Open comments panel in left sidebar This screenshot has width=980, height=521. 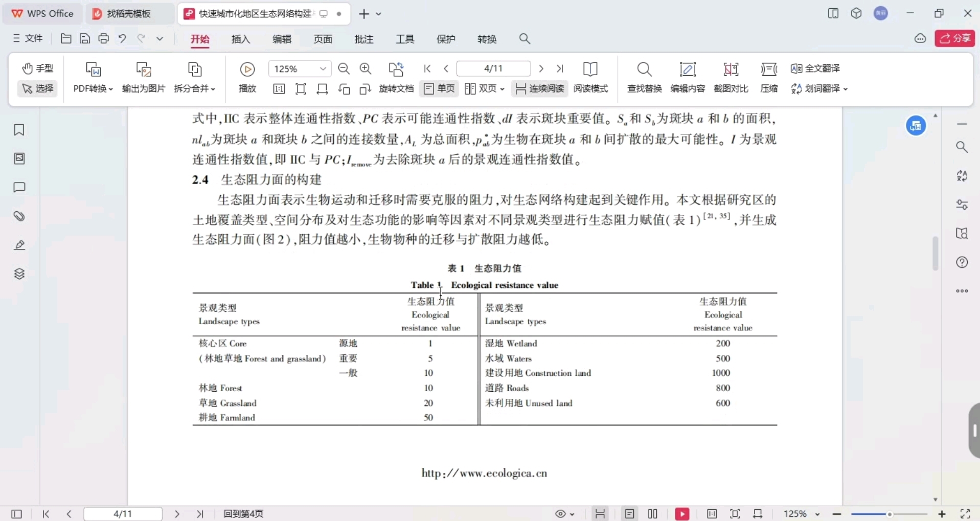[x=19, y=187]
